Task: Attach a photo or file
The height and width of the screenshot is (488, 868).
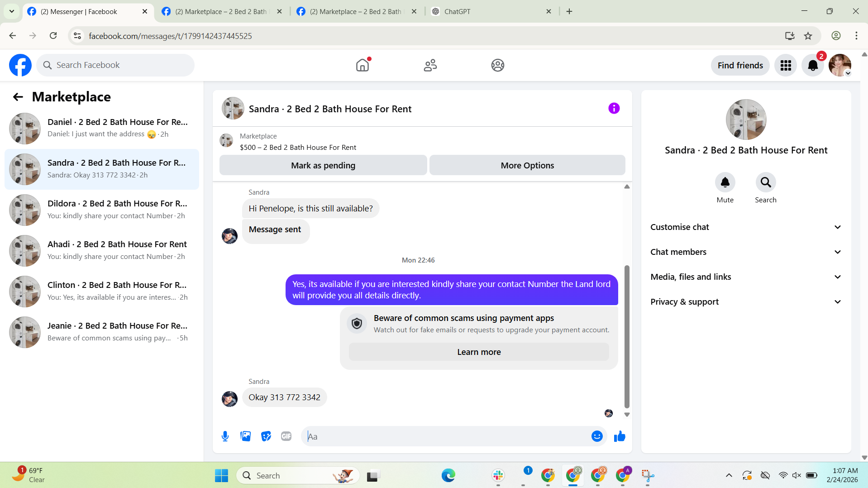Action: tap(245, 436)
